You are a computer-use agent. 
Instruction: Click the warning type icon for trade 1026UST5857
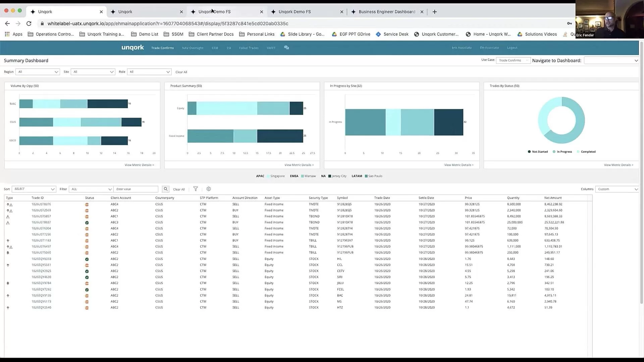point(8,217)
